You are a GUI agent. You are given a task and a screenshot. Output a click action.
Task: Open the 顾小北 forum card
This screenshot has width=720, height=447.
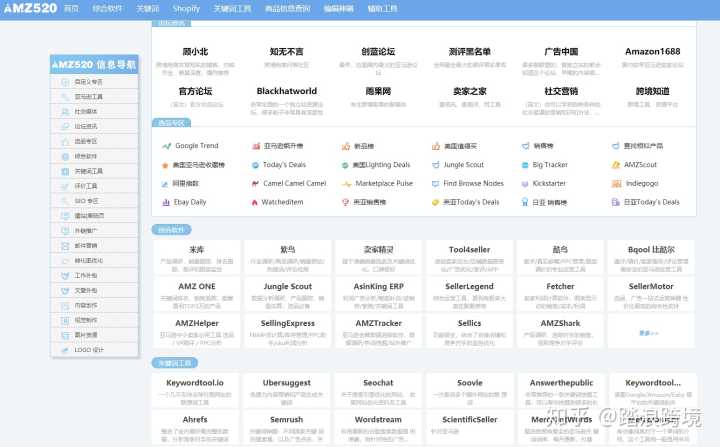coord(196,61)
